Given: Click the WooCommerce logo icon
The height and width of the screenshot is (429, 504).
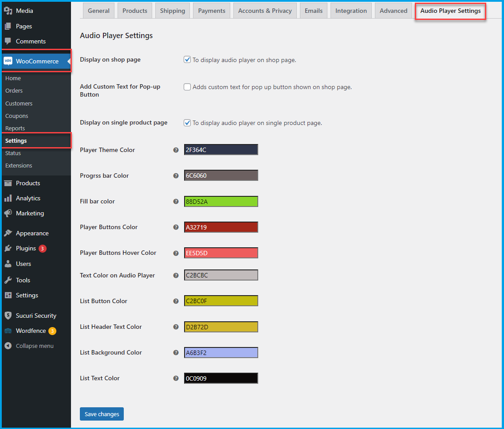Looking at the screenshot, I should pos(8,61).
